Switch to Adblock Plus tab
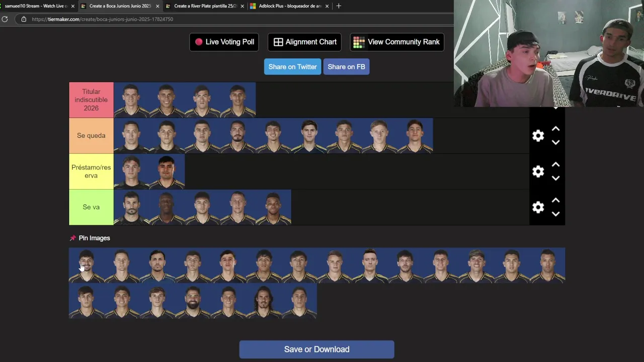The width and height of the screenshot is (644, 362). pos(289,6)
